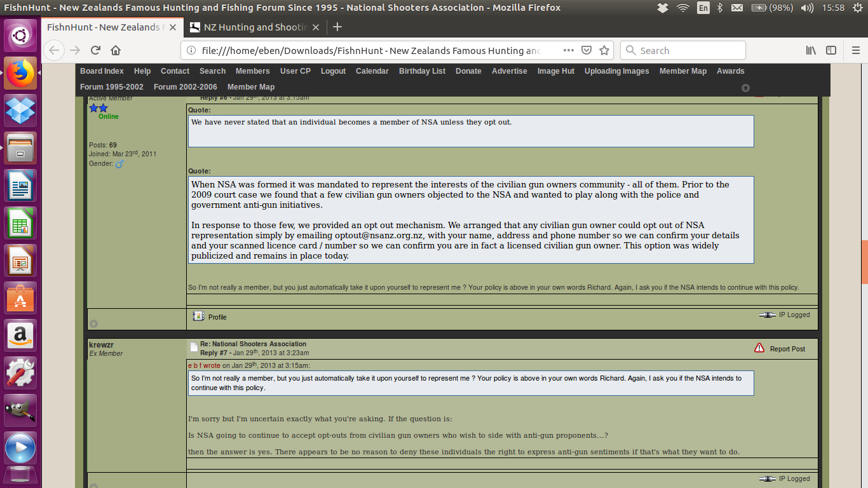Click the red Report Post warning triangle
868x488 pixels.
pyautogui.click(x=759, y=348)
